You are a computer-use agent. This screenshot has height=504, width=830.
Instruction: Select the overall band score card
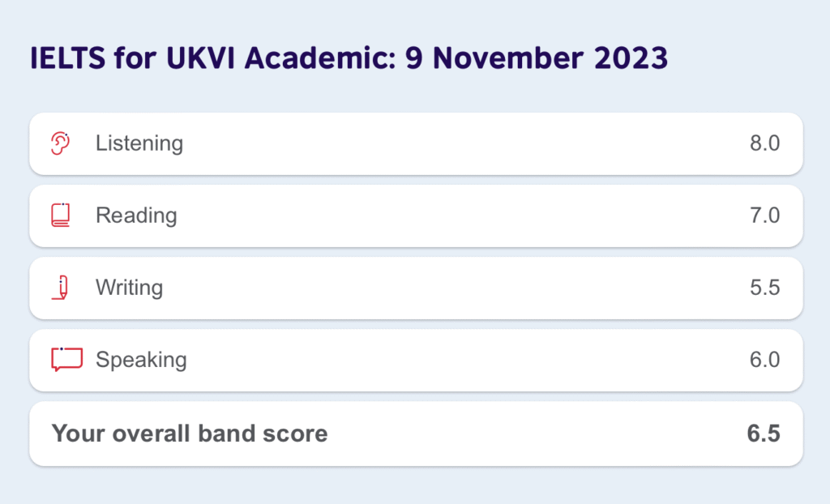coord(416,434)
